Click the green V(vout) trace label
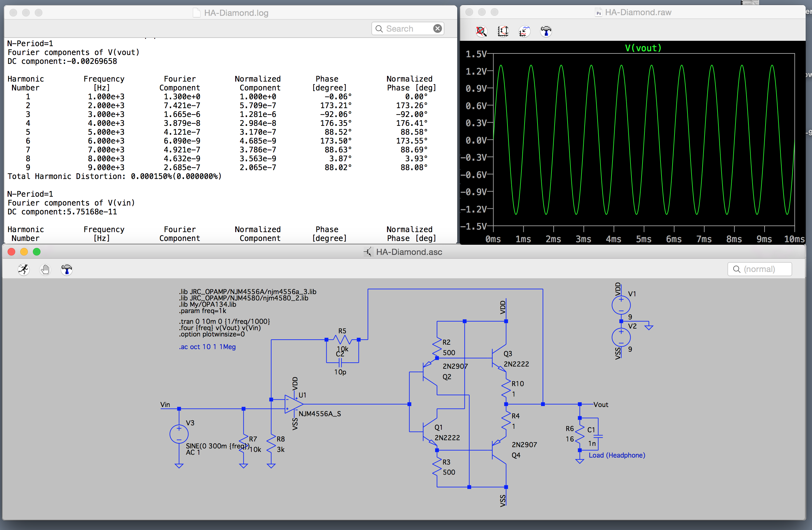812x530 pixels. pyautogui.click(x=643, y=48)
